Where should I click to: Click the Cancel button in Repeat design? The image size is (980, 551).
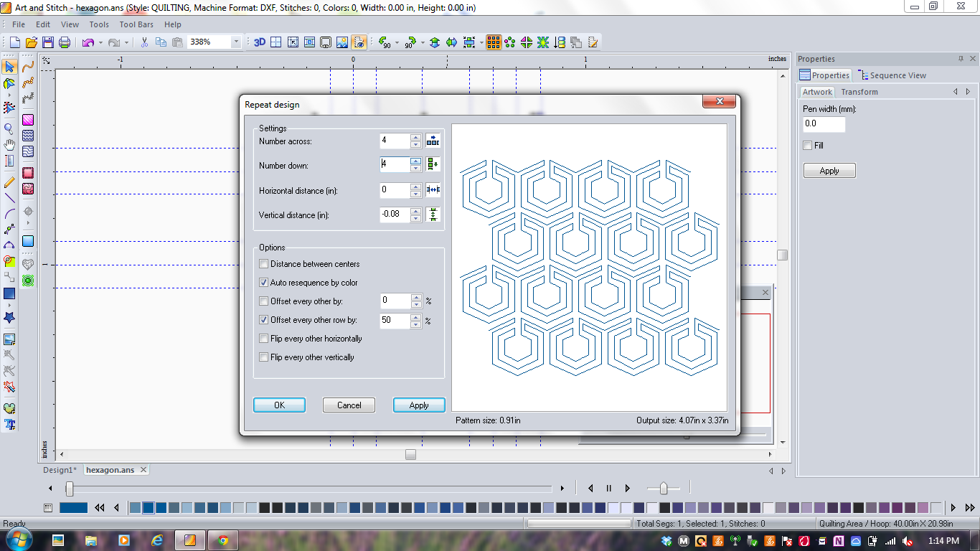tap(349, 405)
